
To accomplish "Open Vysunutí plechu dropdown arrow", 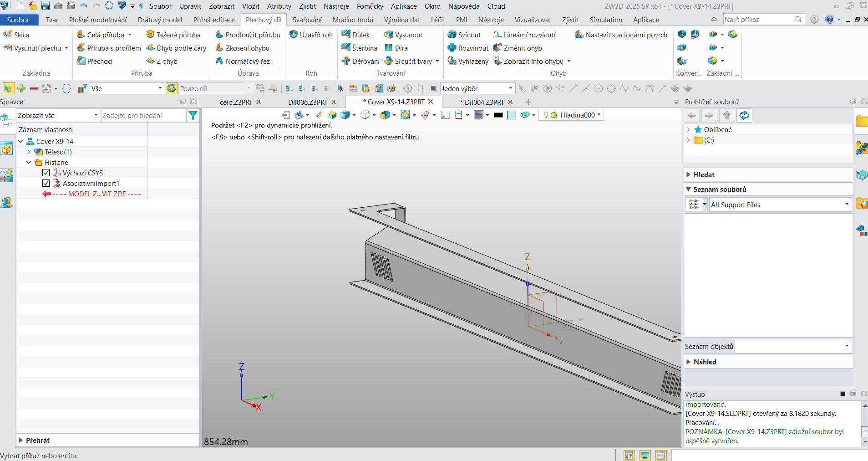I will pyautogui.click(x=66, y=48).
